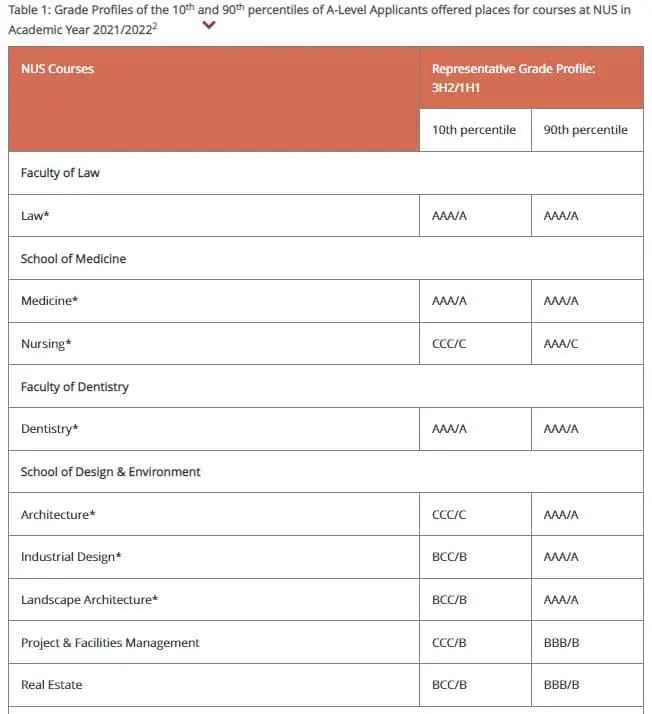The height and width of the screenshot is (714, 652).
Task: Select the Medicine* course name
Action: pyautogui.click(x=50, y=301)
